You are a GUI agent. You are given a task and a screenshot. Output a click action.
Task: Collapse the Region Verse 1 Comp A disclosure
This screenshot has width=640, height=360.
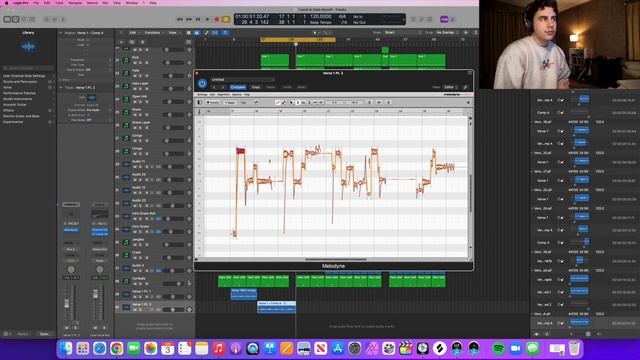pos(61,33)
